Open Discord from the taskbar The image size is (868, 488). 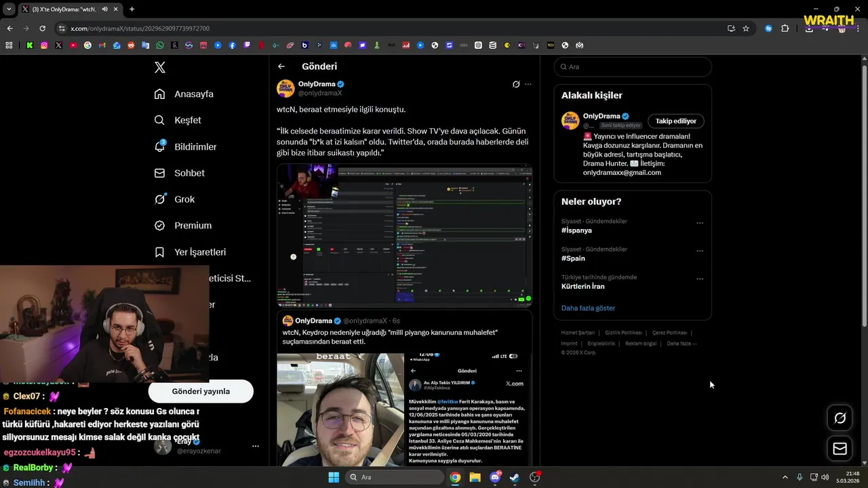coord(495,477)
